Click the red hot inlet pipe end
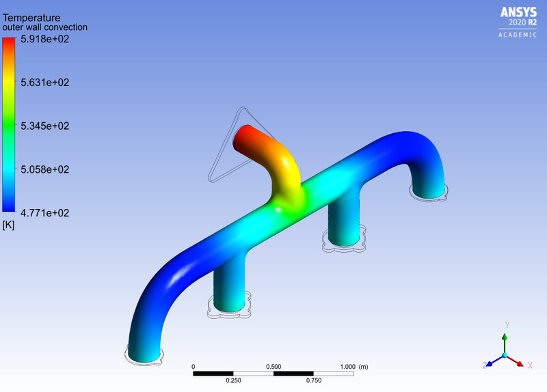 [x=244, y=138]
